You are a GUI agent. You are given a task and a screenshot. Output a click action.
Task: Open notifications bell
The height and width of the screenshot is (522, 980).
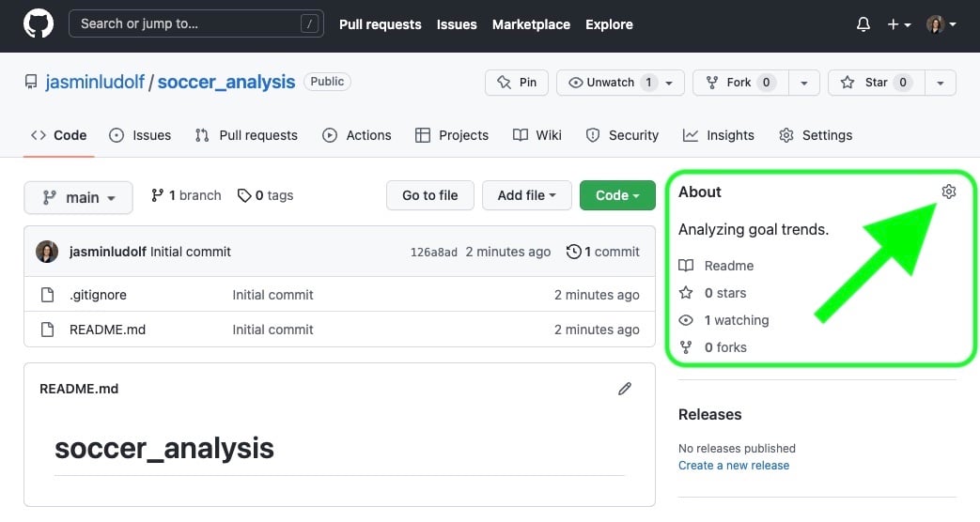[863, 24]
